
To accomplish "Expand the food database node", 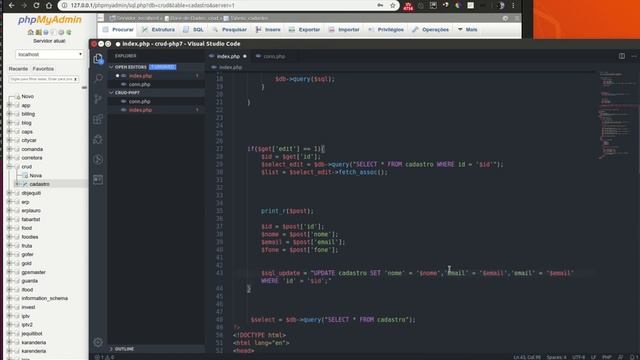I will [9, 228].
